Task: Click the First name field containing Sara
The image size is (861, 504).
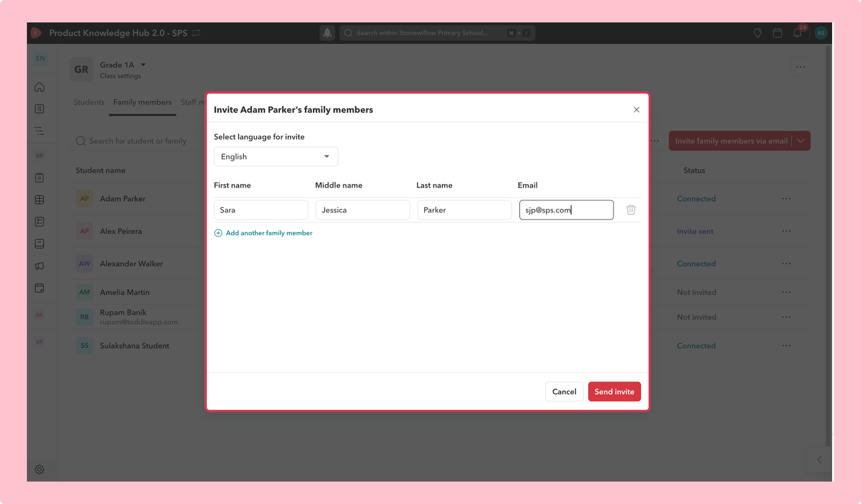Action: point(261,210)
